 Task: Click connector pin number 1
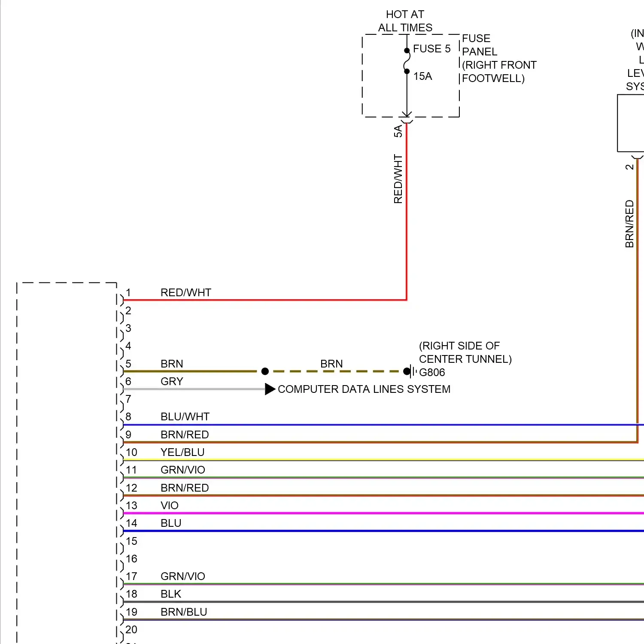coord(128,293)
